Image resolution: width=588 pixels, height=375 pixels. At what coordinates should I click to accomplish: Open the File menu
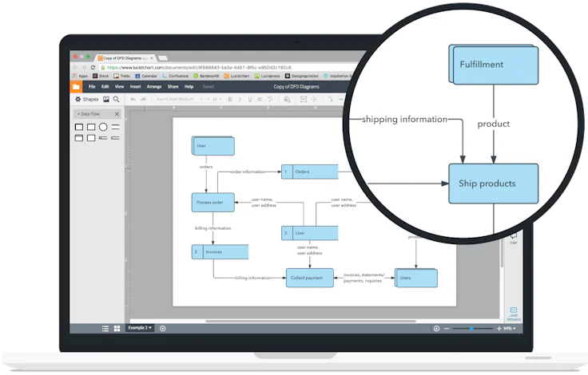click(x=92, y=86)
